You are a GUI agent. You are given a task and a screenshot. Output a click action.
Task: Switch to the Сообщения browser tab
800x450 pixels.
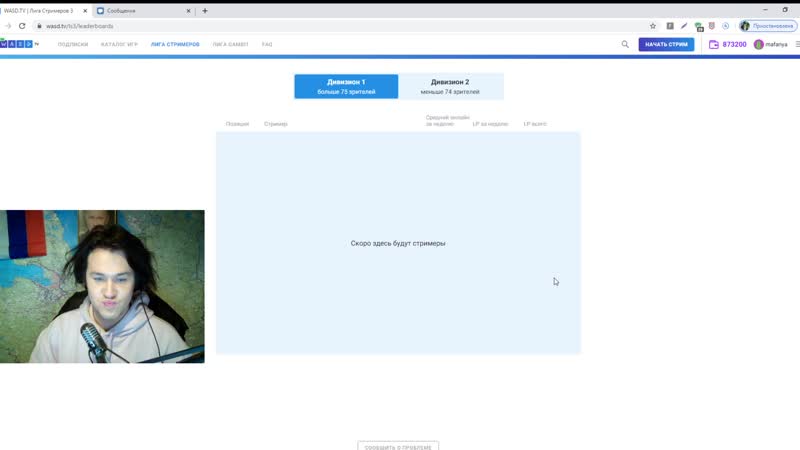[144, 11]
